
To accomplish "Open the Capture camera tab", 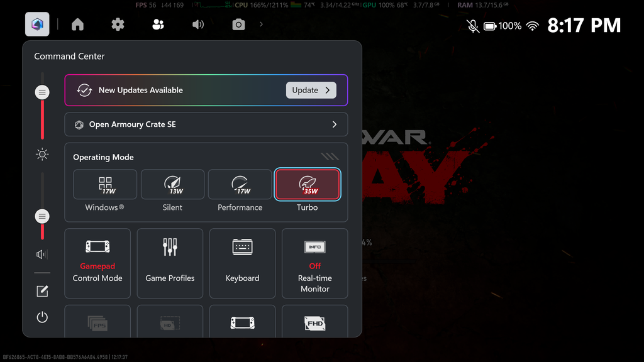I will 238,25.
